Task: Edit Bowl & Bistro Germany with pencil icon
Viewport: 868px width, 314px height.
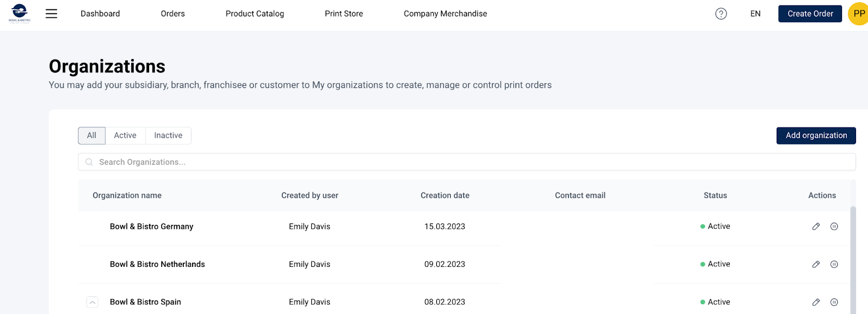Action: [816, 227]
